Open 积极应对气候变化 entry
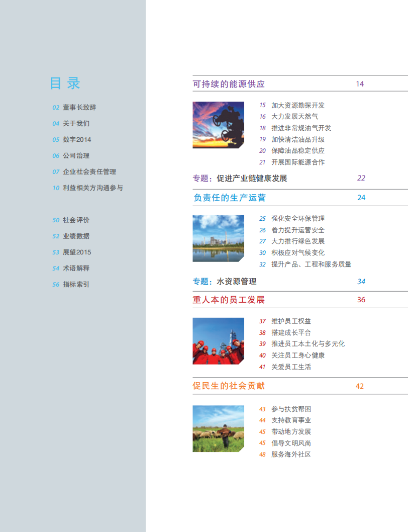Image resolution: width=408 pixels, height=532 pixels. (x=294, y=252)
